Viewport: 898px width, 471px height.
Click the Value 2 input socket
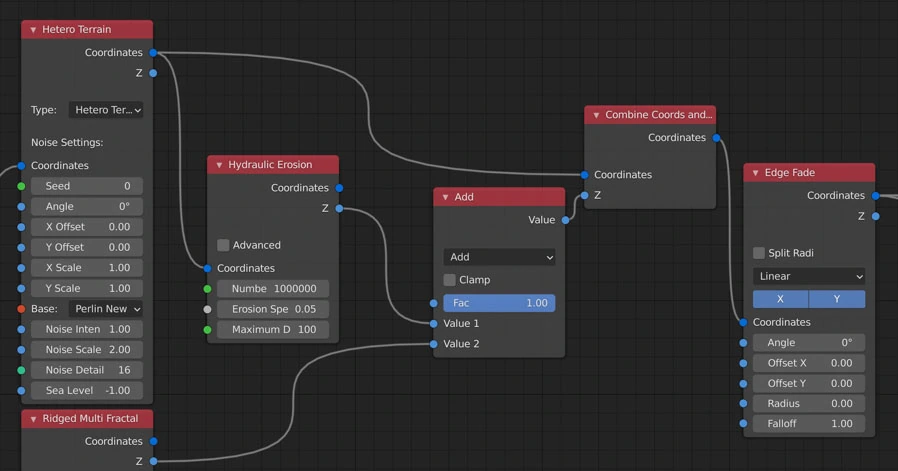(433, 344)
